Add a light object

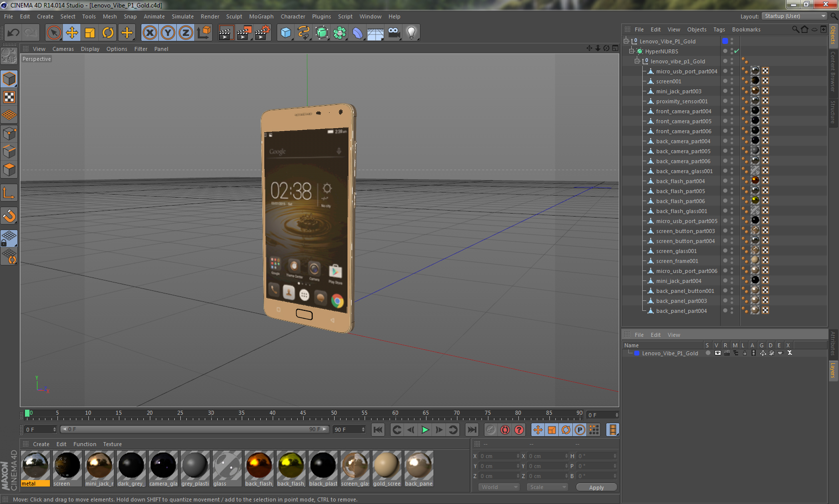click(x=412, y=33)
